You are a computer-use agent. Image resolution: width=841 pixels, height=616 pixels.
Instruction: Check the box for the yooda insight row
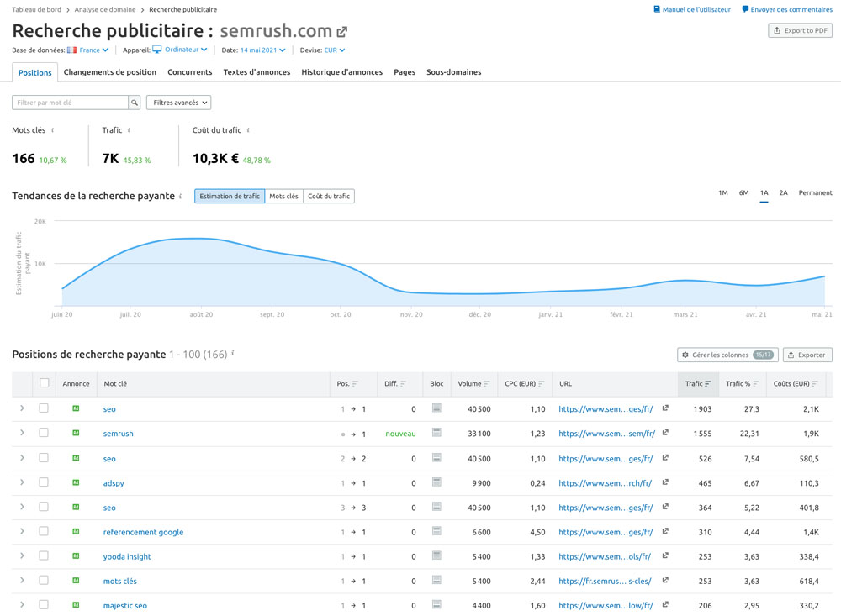click(44, 556)
